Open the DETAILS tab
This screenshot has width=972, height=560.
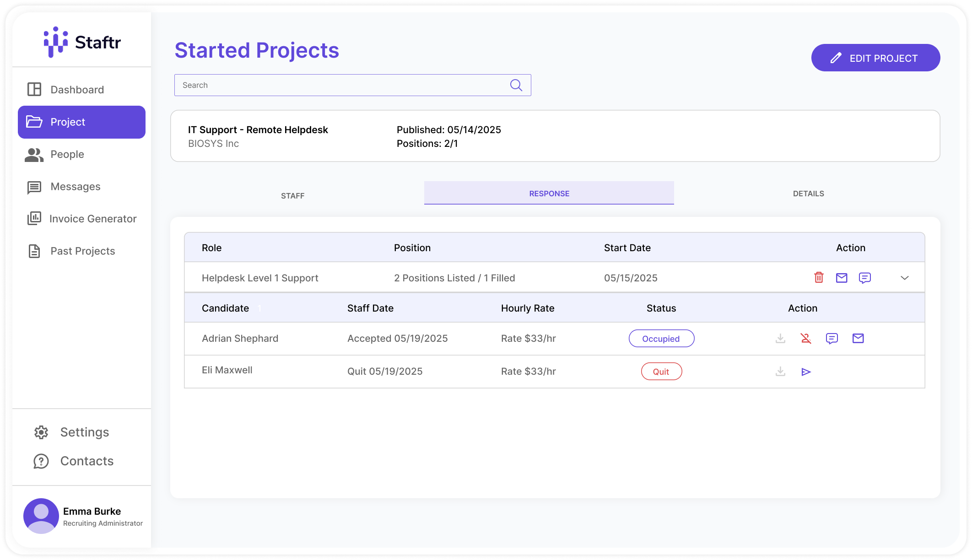click(x=808, y=194)
